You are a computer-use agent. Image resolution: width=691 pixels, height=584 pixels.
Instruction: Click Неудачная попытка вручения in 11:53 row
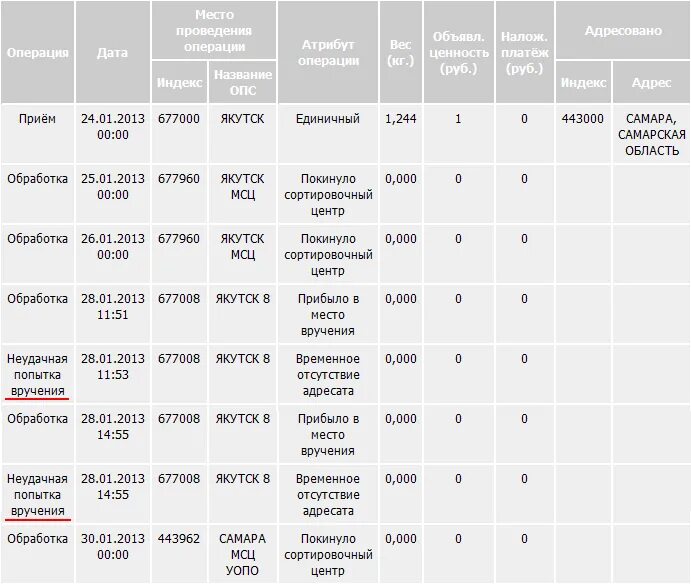coord(37,375)
